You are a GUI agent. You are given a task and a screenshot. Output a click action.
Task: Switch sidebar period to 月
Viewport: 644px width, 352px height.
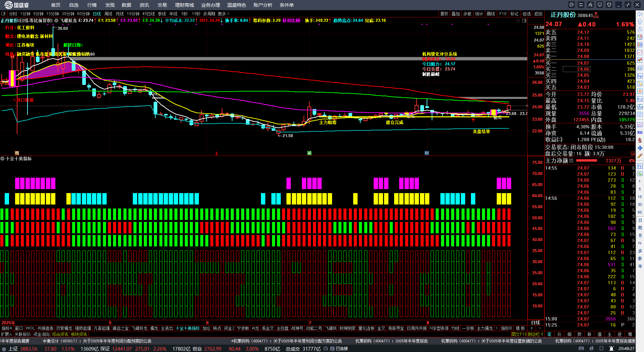coord(640,236)
